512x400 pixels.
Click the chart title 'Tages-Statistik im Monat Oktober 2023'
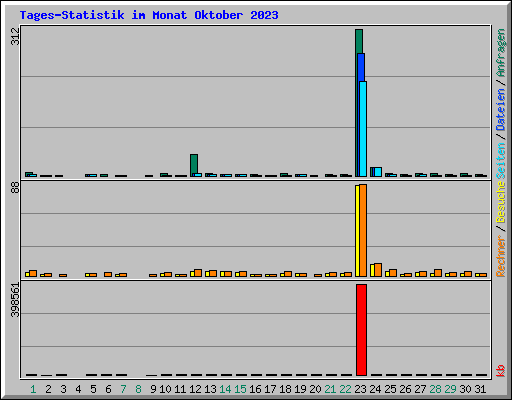(x=149, y=15)
